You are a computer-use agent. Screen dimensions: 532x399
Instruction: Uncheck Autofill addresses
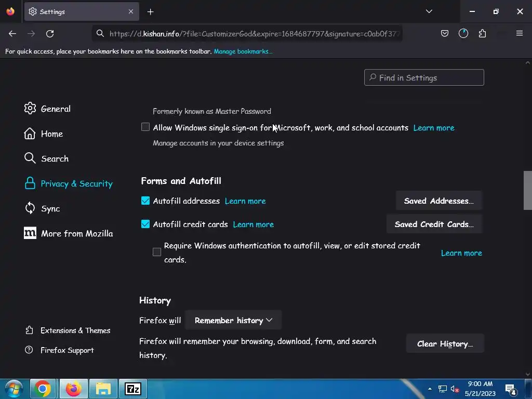(145, 201)
